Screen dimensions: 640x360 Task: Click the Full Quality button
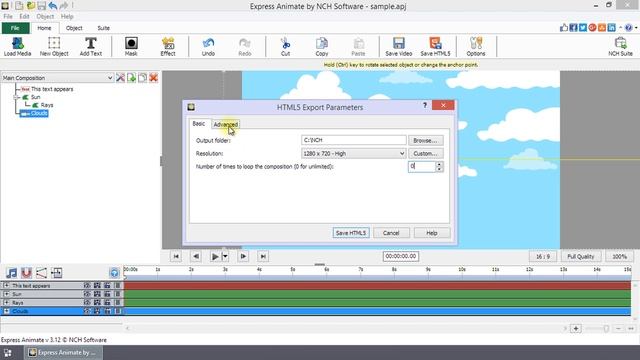point(580,256)
